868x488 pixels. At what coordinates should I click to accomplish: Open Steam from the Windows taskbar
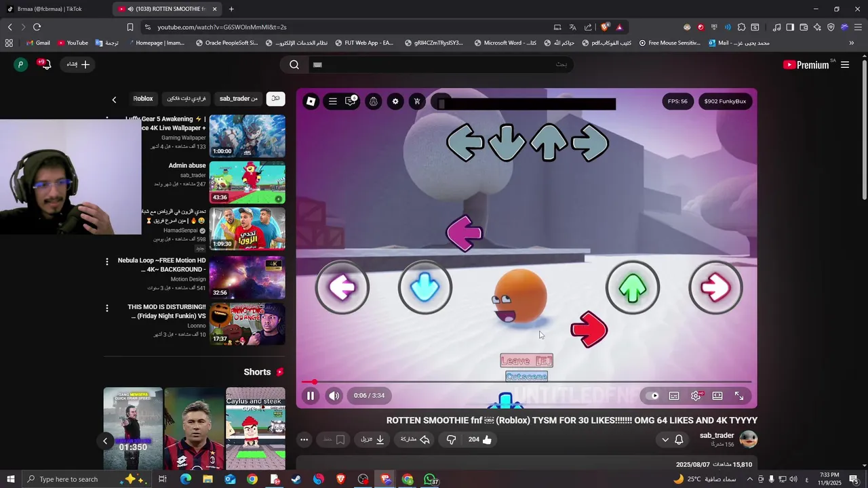click(x=296, y=479)
